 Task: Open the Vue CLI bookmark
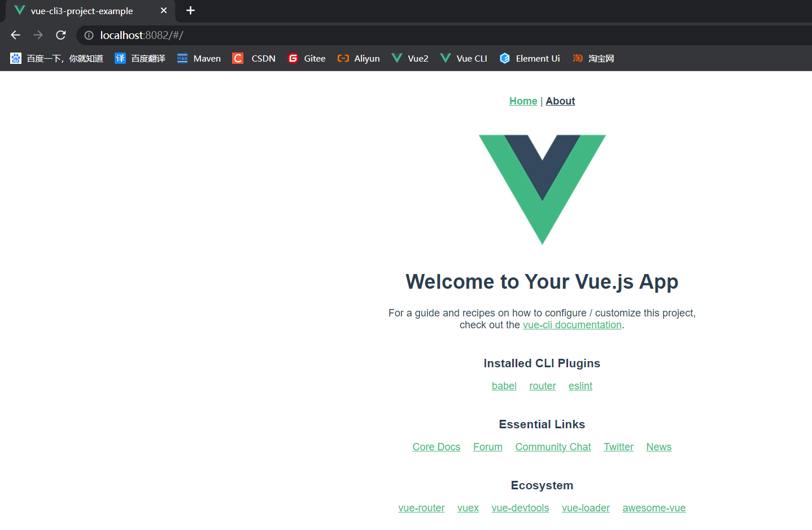pos(463,58)
